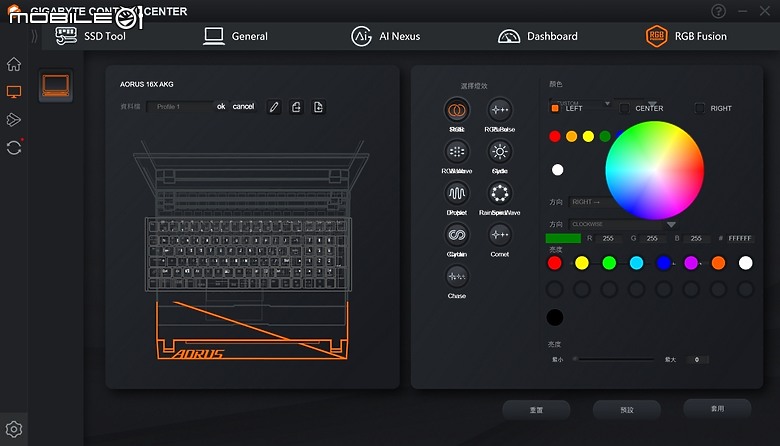Click the G value 255 field
The image size is (780, 446).
pos(652,239)
